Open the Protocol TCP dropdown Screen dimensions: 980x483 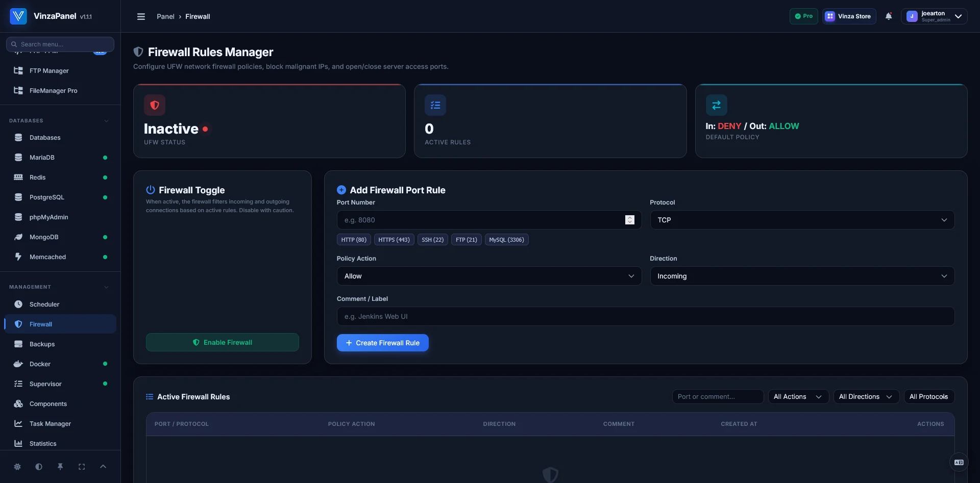click(x=802, y=220)
